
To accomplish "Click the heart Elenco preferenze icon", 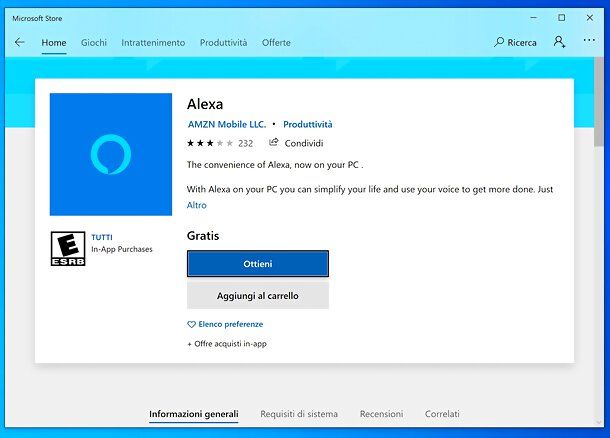I will click(191, 324).
